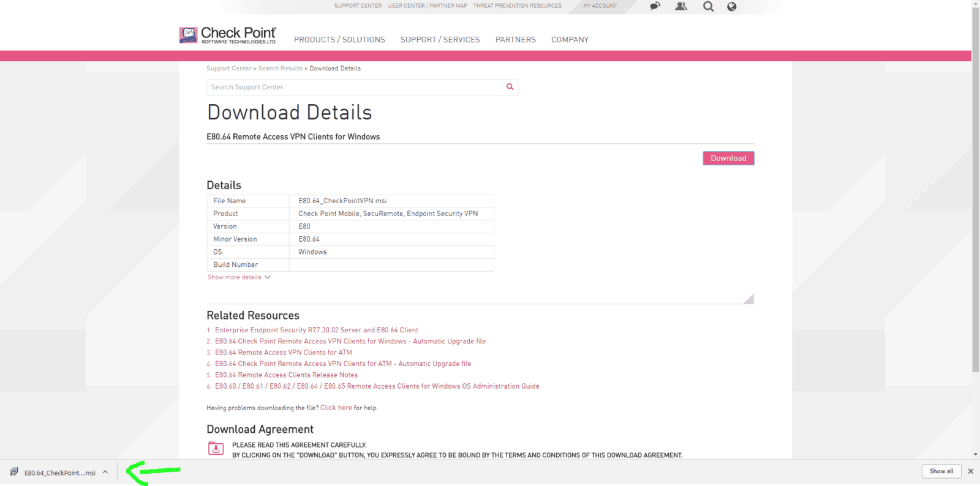Open Enterprise Endpoint Security R77.30.02 Server link
The width and height of the screenshot is (980, 486).
[x=317, y=330]
